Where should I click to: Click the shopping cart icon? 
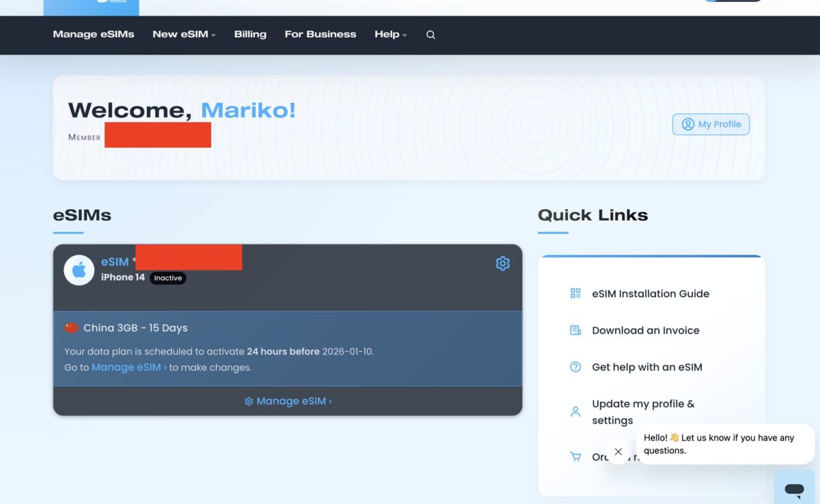pos(575,457)
